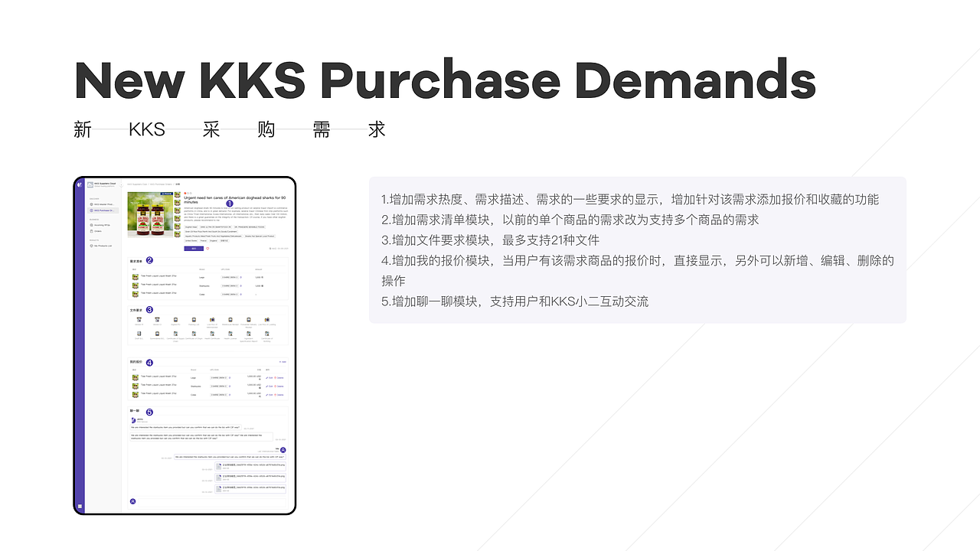This screenshot has width=980, height=551.
Task: Click the Chinese subtitle 新 KKS 采购需求
Action: coord(230,129)
